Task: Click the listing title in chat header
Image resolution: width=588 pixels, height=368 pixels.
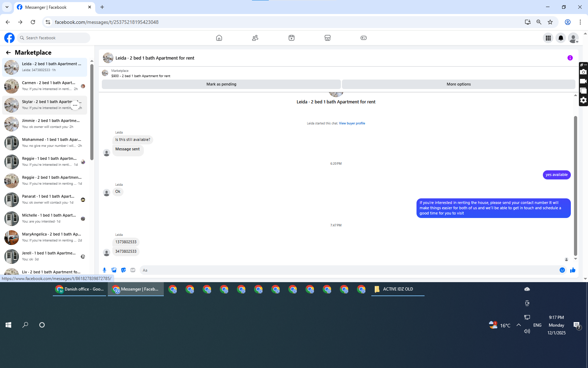Action: click(x=155, y=58)
